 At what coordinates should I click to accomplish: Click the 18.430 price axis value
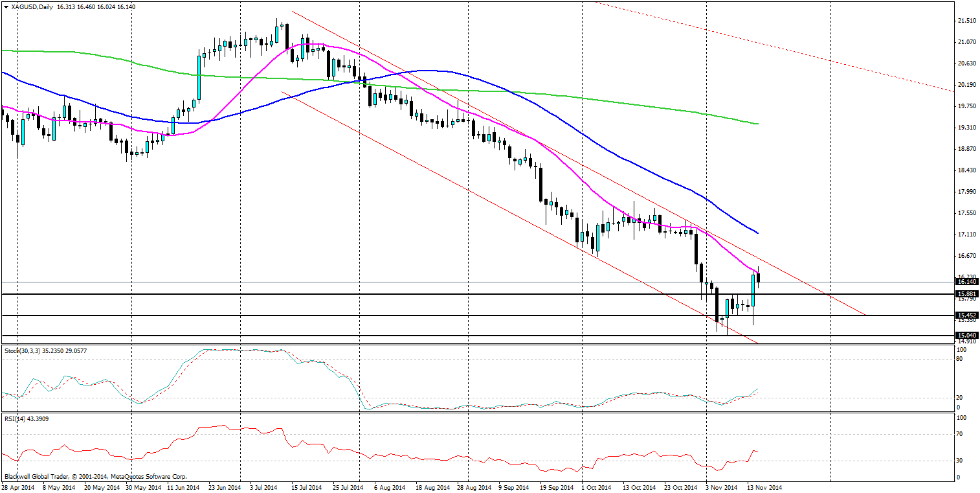coord(967,170)
